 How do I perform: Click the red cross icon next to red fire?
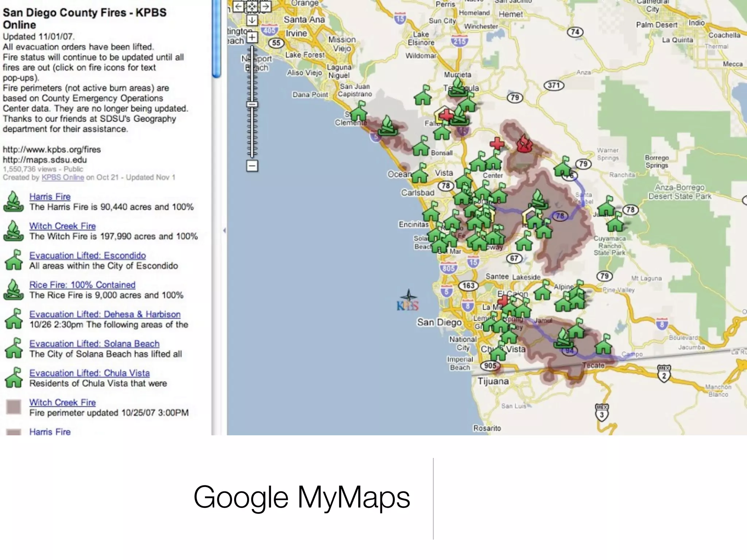pos(496,143)
